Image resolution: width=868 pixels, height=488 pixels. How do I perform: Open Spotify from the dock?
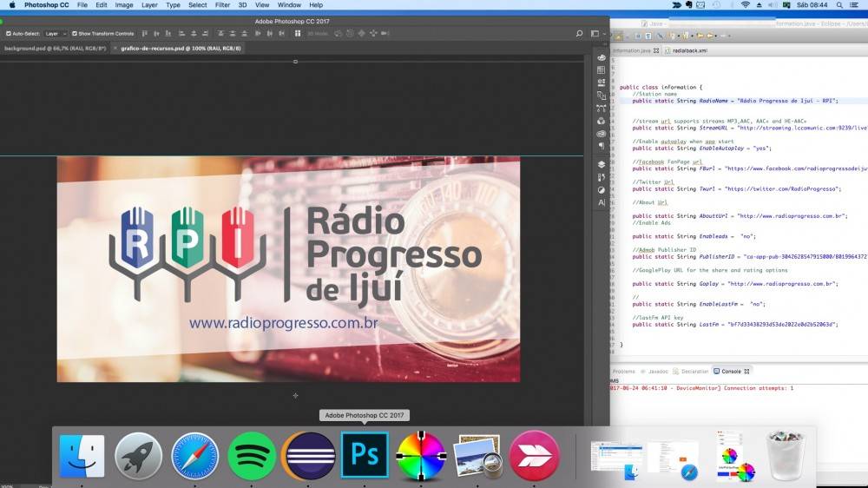coord(252,456)
